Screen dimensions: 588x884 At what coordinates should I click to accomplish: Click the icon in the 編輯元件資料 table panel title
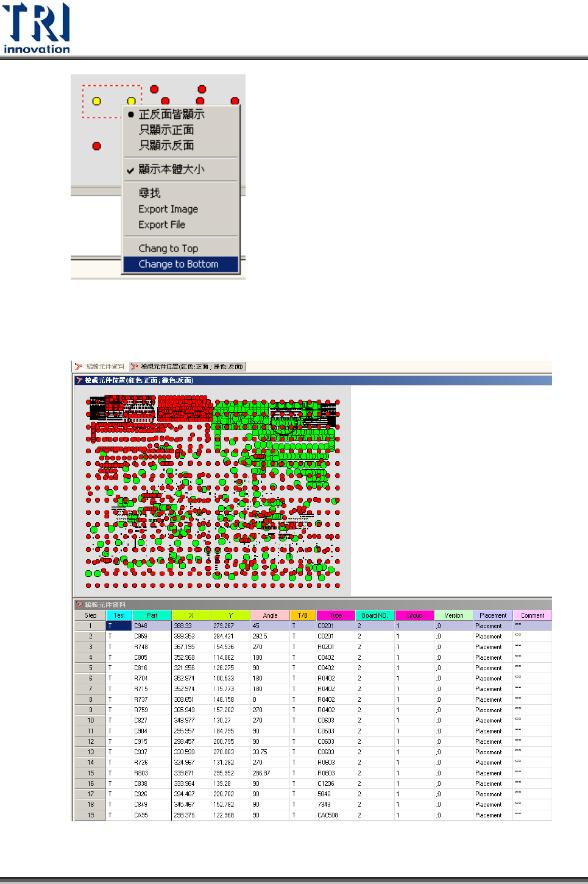click(79, 605)
